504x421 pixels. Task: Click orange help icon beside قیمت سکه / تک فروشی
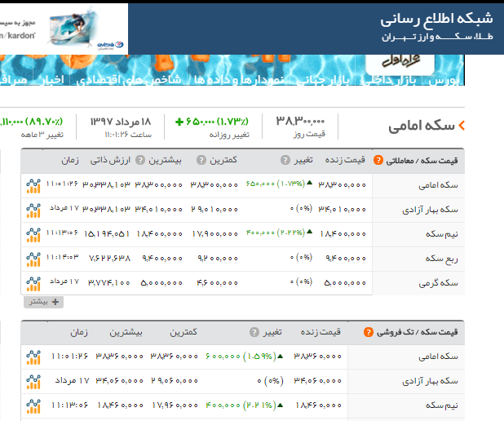click(x=369, y=332)
